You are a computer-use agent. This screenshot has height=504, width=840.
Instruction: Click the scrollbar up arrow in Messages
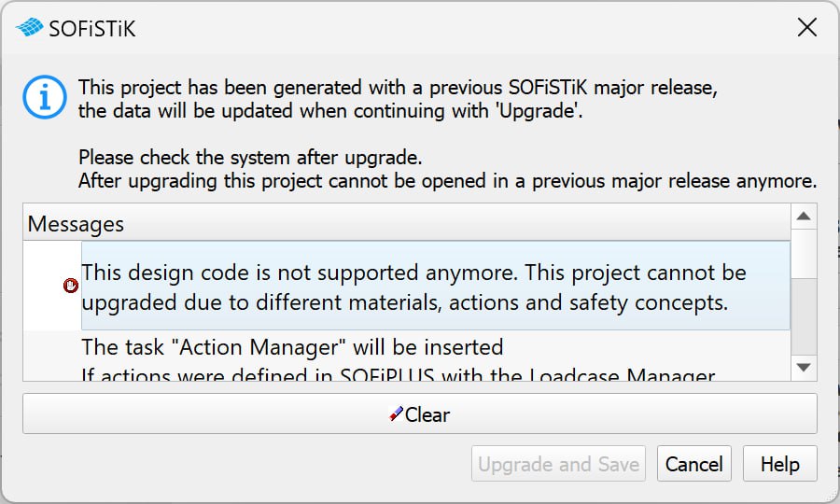pos(804,217)
